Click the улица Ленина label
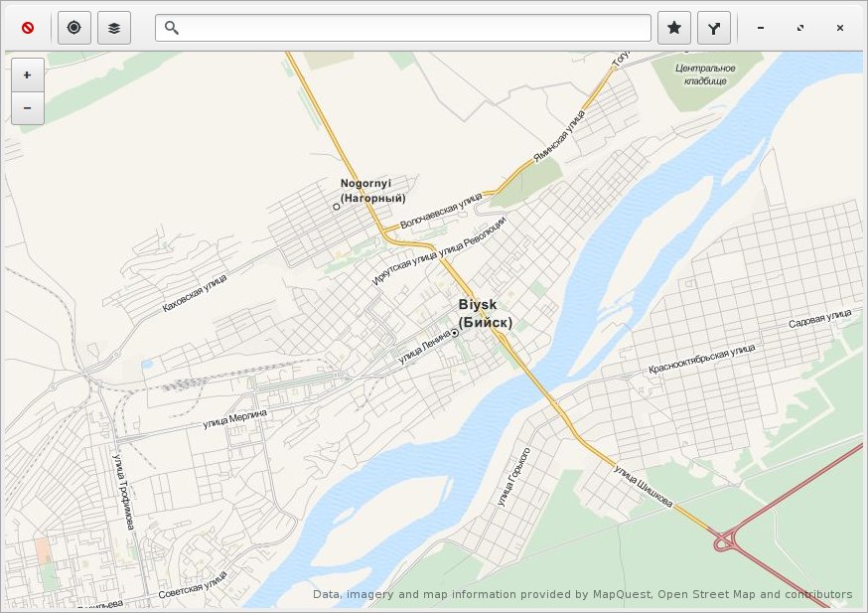 point(425,347)
